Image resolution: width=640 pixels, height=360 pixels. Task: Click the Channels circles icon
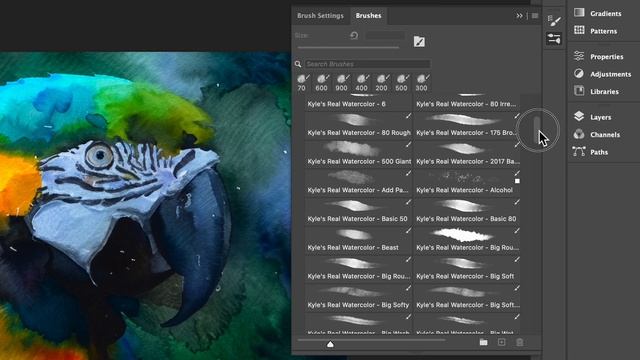[579, 134]
